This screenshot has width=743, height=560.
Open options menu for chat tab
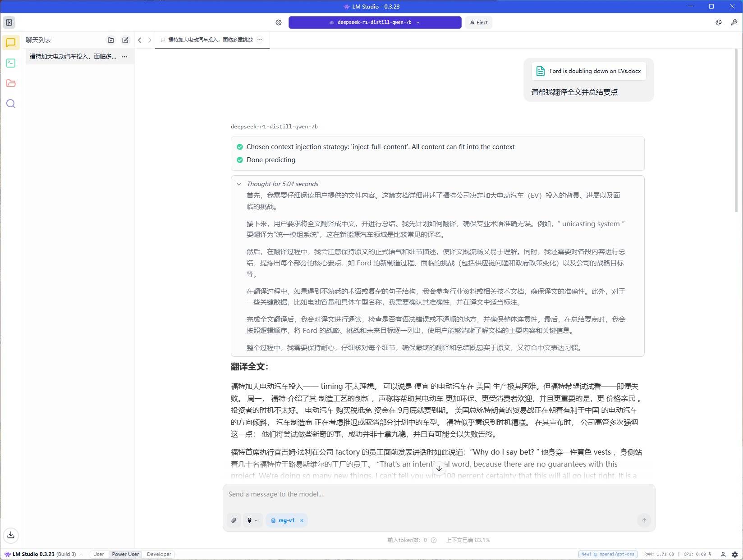click(x=260, y=40)
